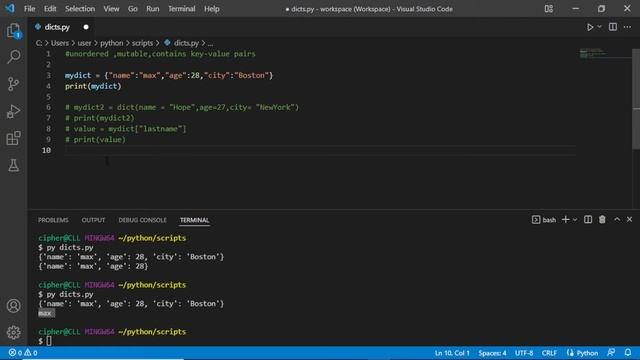This screenshot has width=640, height=360.
Task: Click commented mydict2 line 6
Action: coord(182,107)
